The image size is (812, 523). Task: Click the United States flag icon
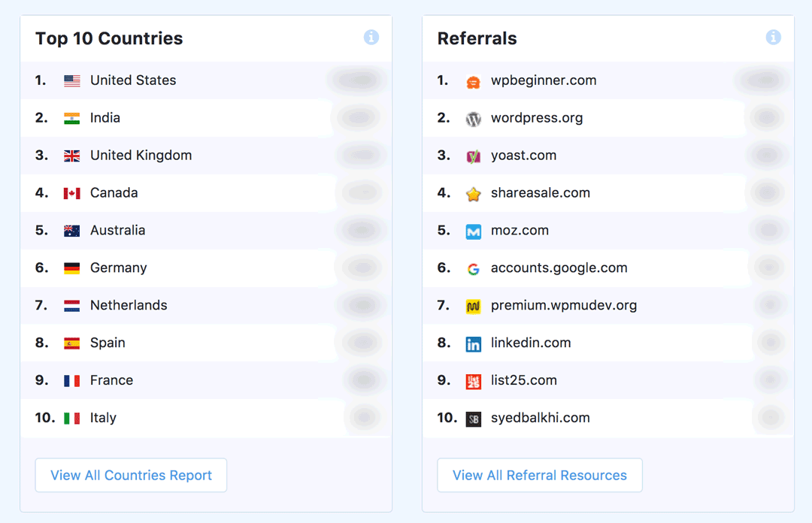pyautogui.click(x=72, y=81)
